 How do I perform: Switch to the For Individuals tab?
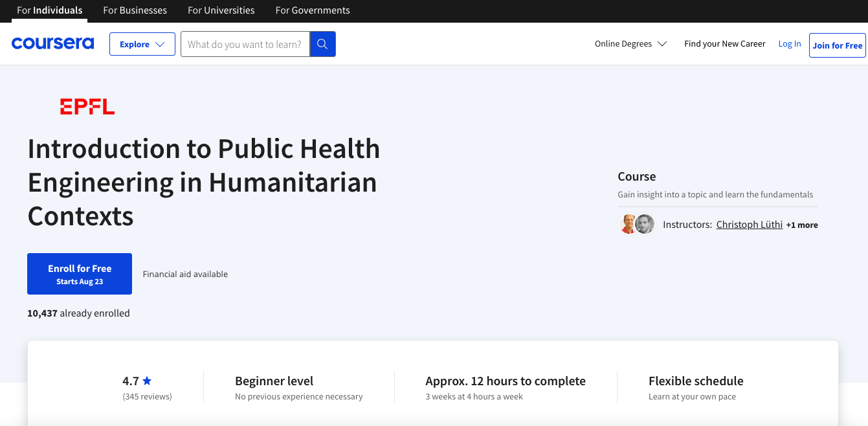coord(50,10)
